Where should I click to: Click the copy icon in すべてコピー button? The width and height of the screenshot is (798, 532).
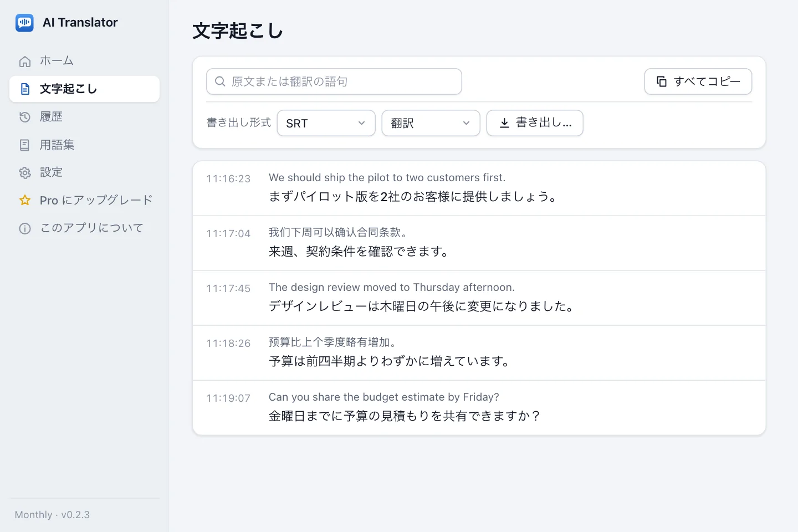(x=662, y=81)
